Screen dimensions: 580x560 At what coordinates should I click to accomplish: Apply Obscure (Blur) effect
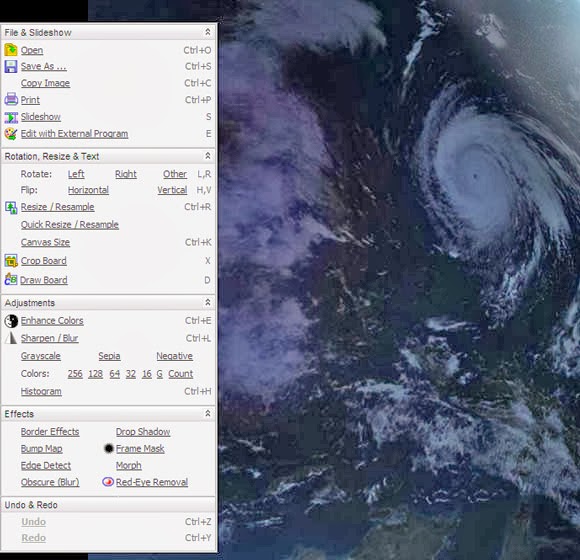[x=50, y=482]
